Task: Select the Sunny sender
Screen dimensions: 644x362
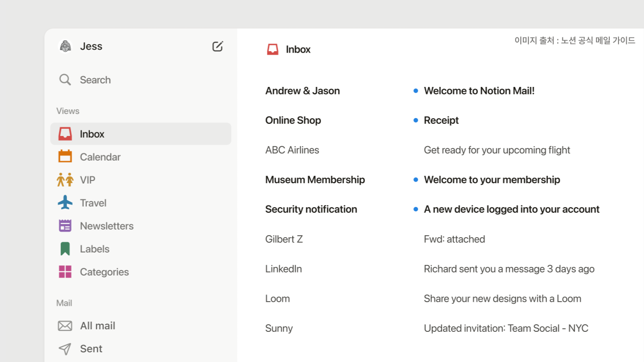Action: click(x=279, y=328)
